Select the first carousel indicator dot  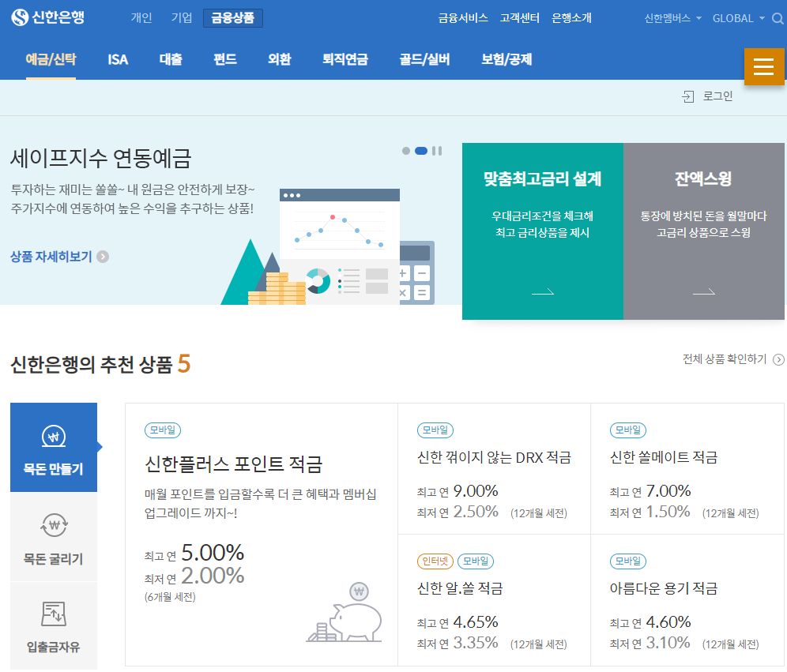tap(406, 151)
